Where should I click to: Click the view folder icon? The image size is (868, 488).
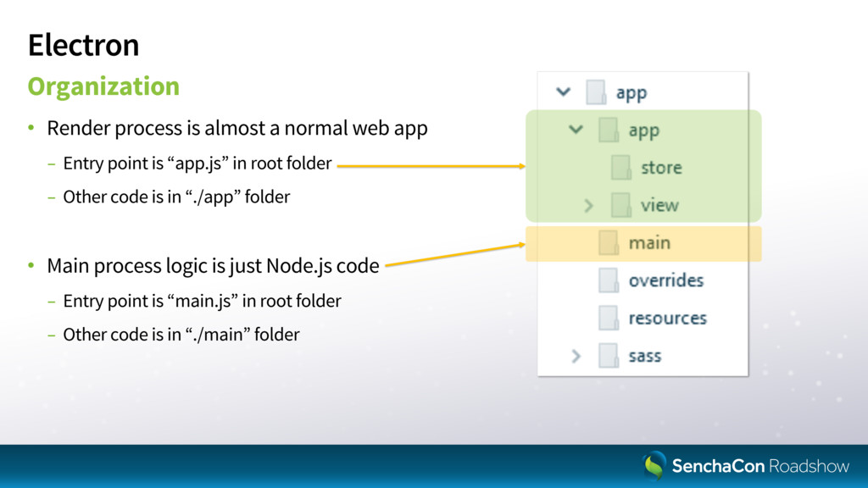tap(621, 205)
